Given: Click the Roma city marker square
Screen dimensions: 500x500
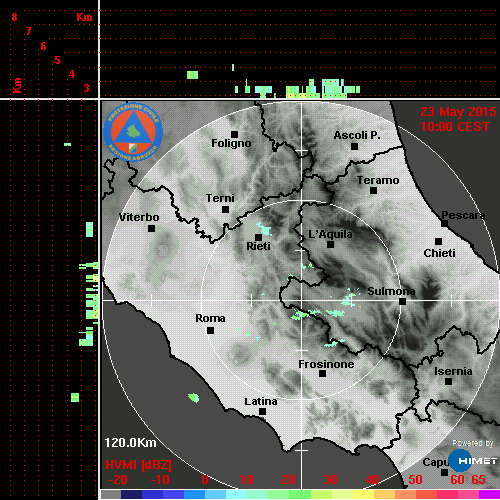Looking at the screenshot, I should pyautogui.click(x=210, y=330).
